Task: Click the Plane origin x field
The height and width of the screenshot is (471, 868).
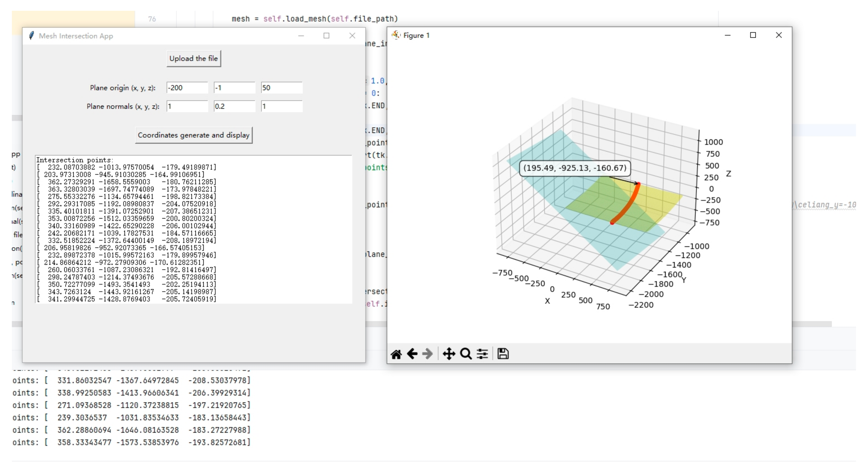Action: click(187, 88)
